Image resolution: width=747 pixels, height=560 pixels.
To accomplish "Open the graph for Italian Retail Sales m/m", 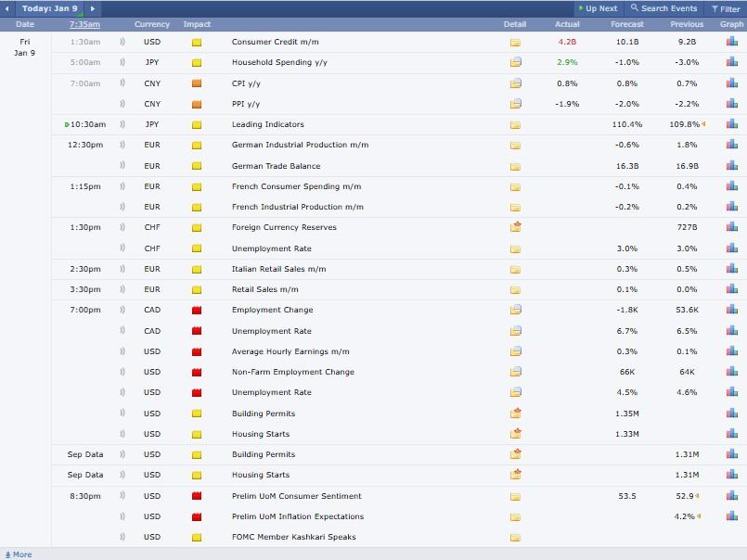I will tap(731, 269).
